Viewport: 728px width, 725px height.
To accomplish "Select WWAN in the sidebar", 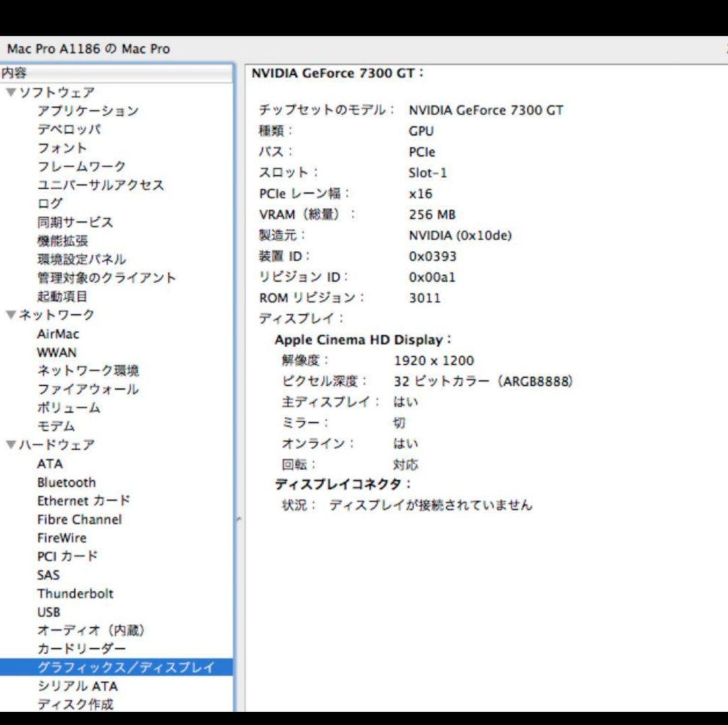I will click(x=57, y=352).
